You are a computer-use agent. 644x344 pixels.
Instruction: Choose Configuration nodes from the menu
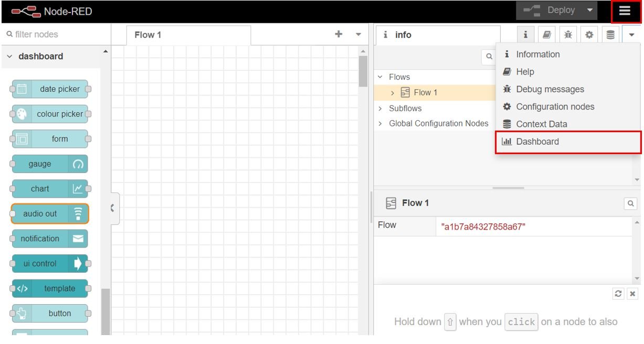568,106
